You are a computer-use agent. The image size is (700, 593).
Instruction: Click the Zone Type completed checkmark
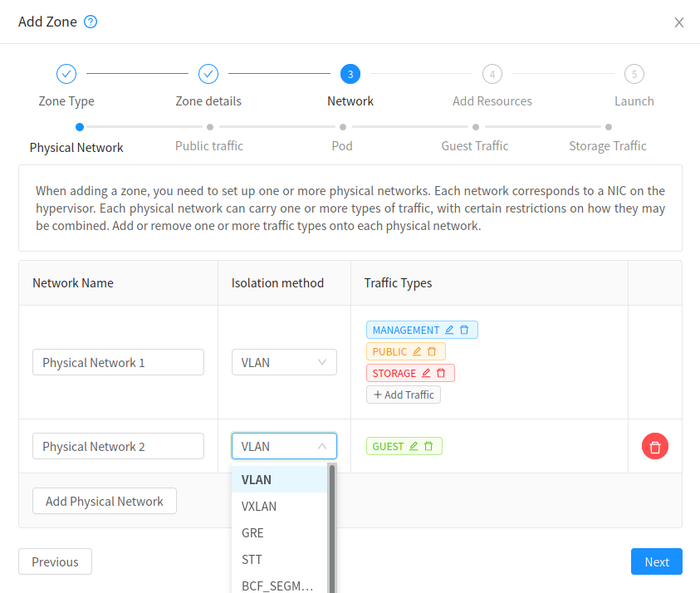[x=66, y=74]
